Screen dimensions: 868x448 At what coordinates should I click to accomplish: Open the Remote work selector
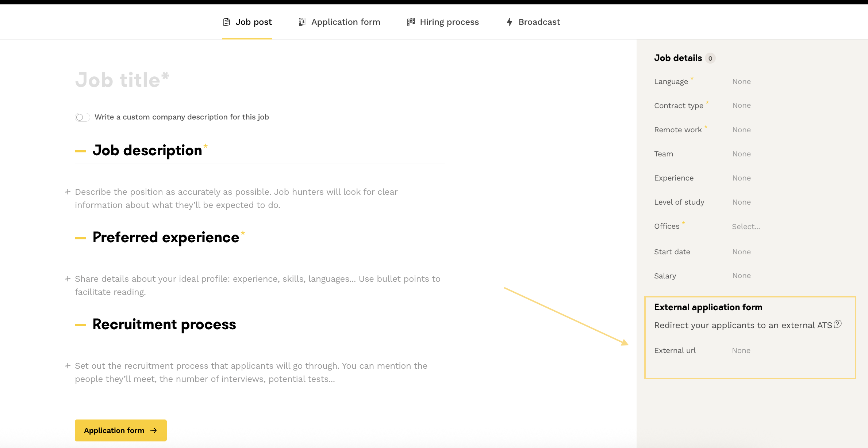741,130
